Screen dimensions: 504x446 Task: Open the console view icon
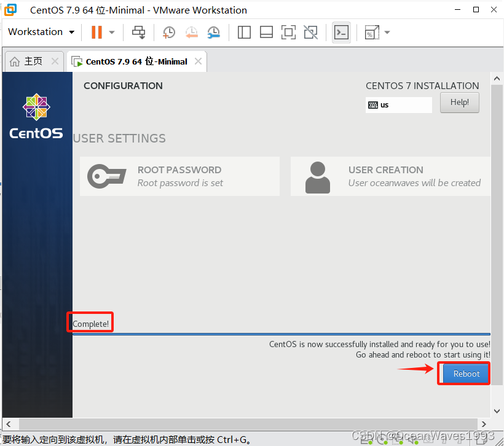(341, 32)
